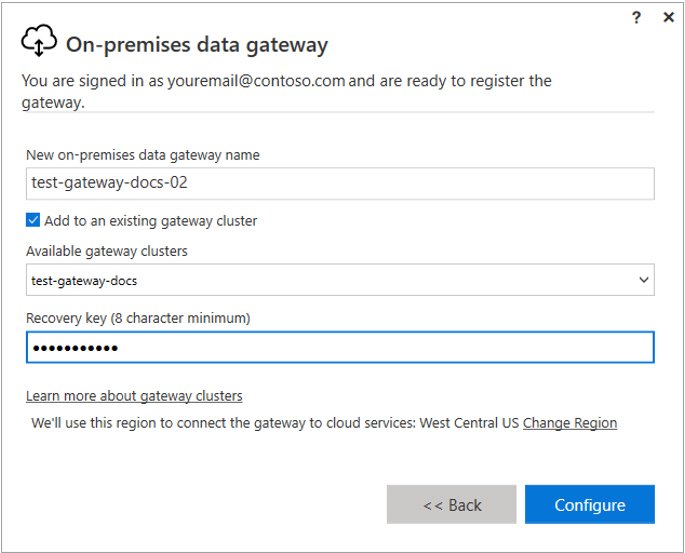Click the "West Central US" region text
The height and width of the screenshot is (553, 685).
tap(469, 423)
